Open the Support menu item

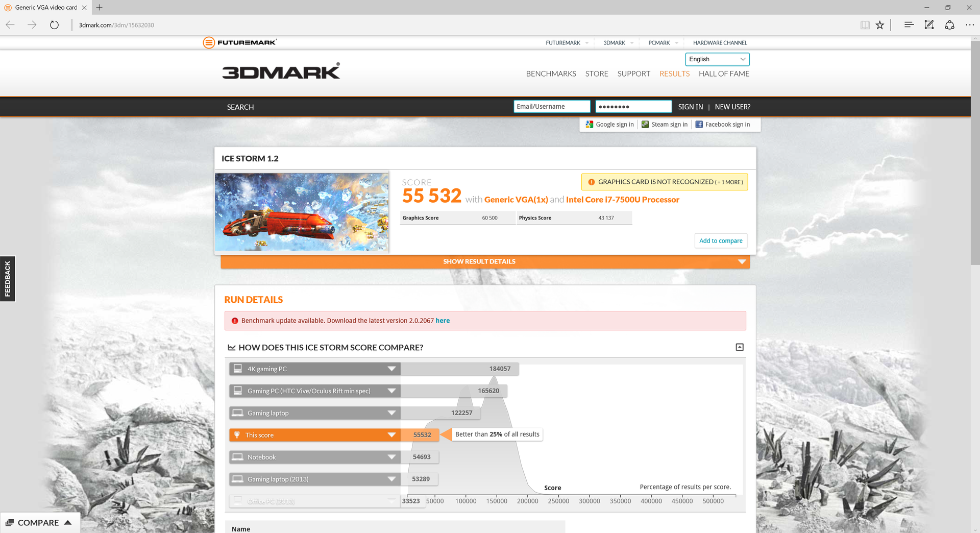coord(633,74)
